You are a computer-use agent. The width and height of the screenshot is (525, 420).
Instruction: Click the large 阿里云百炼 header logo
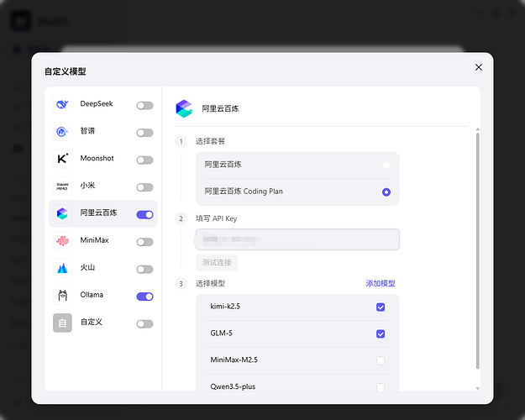point(184,109)
